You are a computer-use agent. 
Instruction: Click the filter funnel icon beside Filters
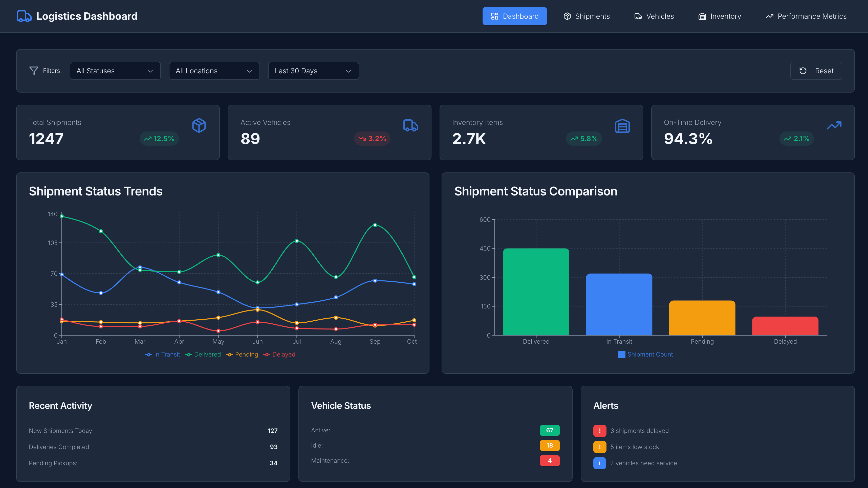point(34,71)
